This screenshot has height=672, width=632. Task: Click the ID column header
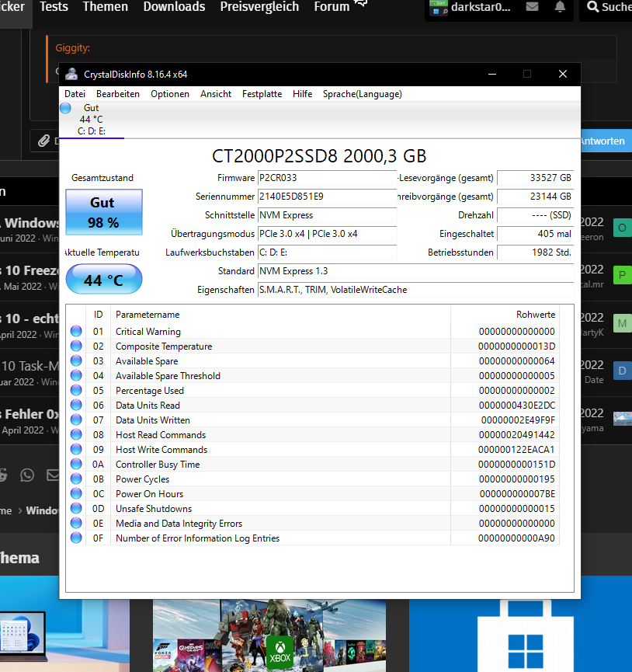coord(98,315)
